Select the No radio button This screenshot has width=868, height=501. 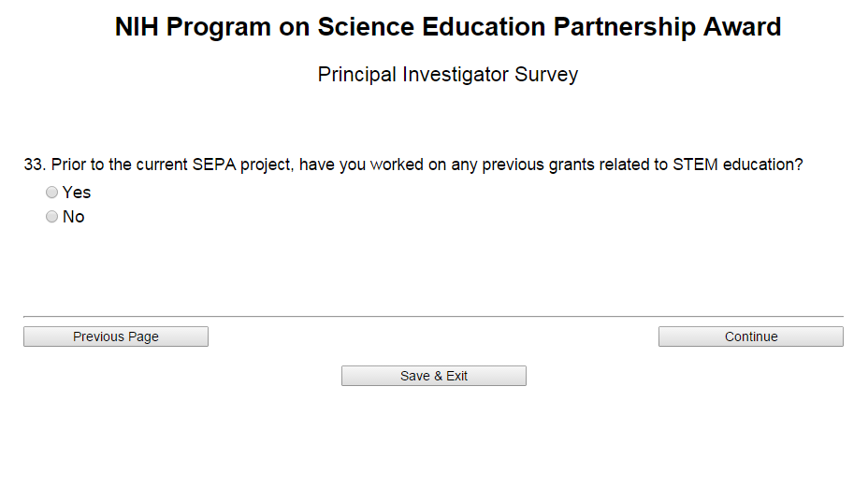(x=52, y=217)
